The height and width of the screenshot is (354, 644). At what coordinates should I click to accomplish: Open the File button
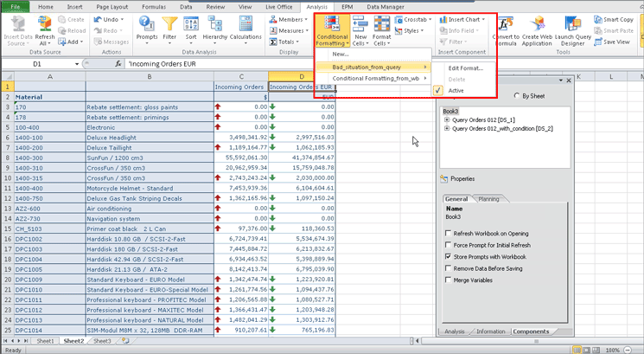tap(16, 7)
